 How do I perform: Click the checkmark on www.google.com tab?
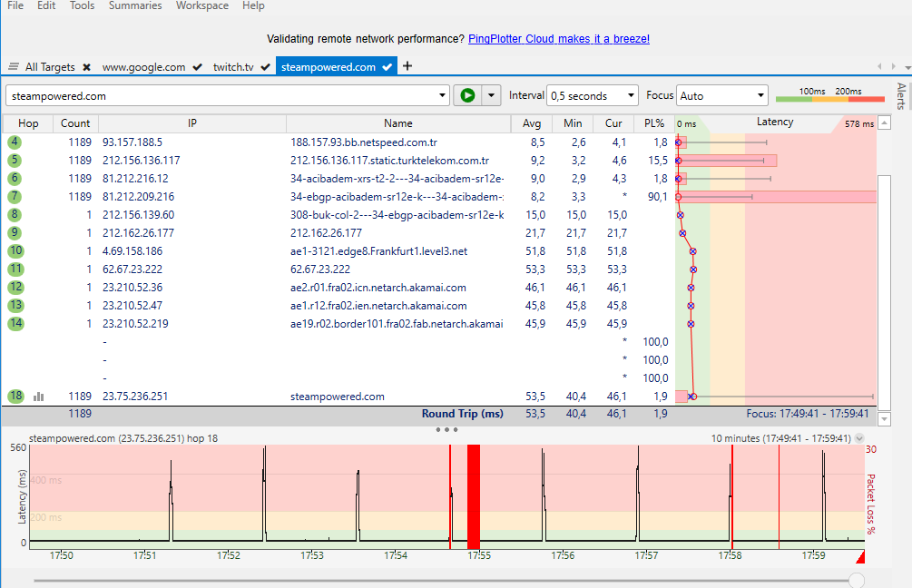tap(197, 67)
